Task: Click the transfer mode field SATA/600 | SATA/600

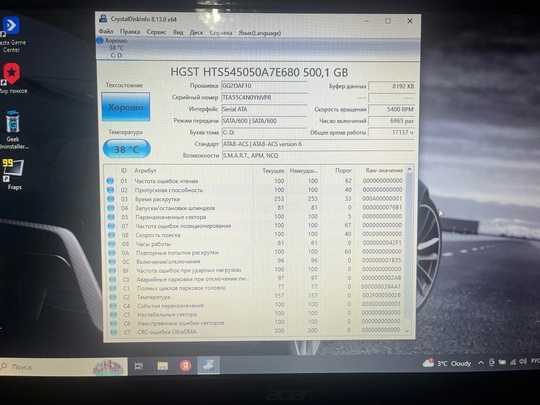Action: pyautogui.click(x=264, y=121)
